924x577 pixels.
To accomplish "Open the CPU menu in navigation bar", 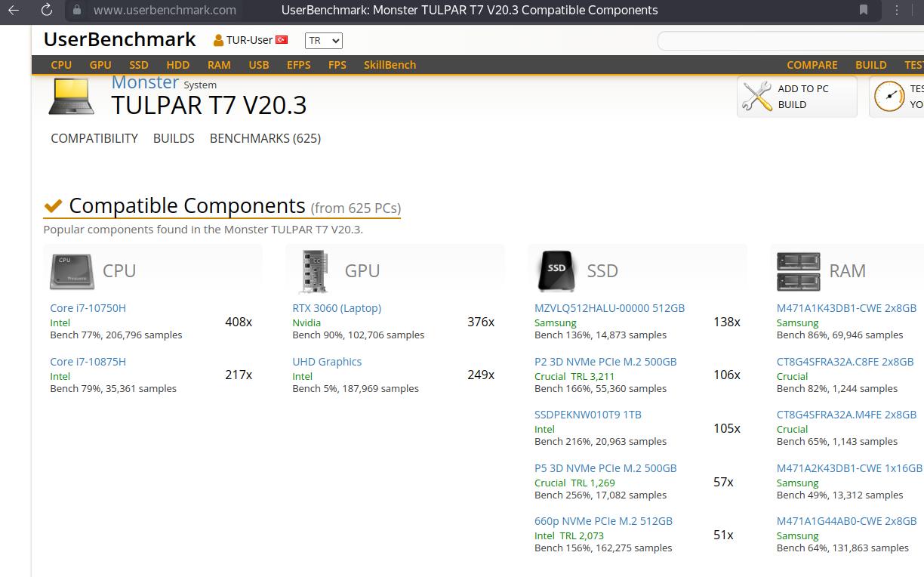I will pos(61,65).
